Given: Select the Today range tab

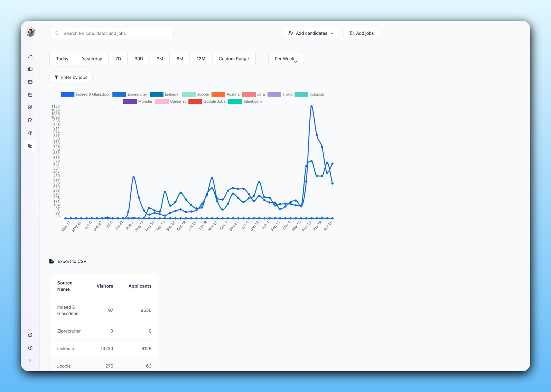Looking at the screenshot, I should [x=62, y=59].
